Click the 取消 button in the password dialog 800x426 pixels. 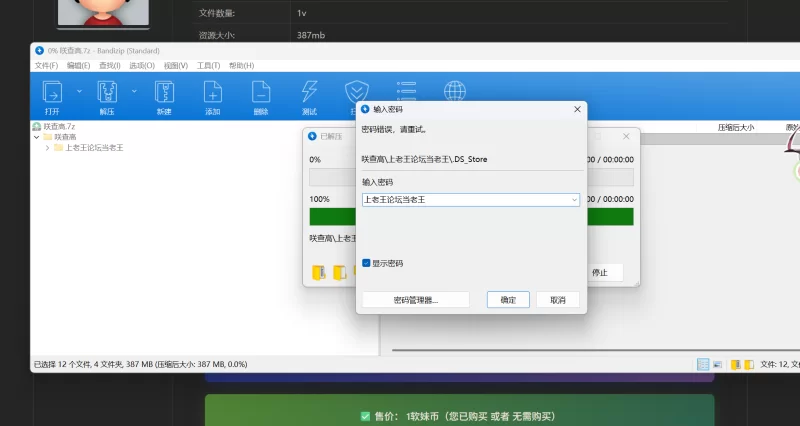point(558,300)
